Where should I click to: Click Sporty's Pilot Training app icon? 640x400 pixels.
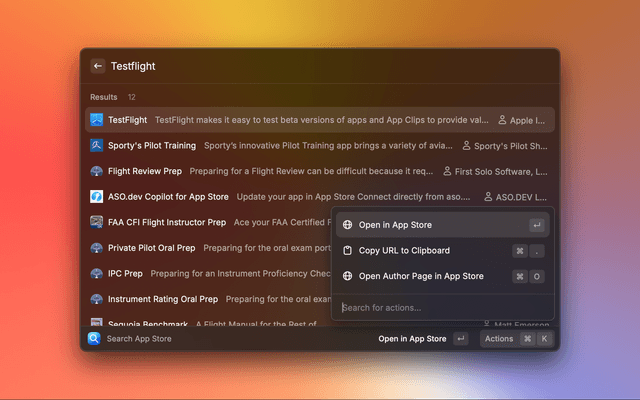(x=97, y=145)
